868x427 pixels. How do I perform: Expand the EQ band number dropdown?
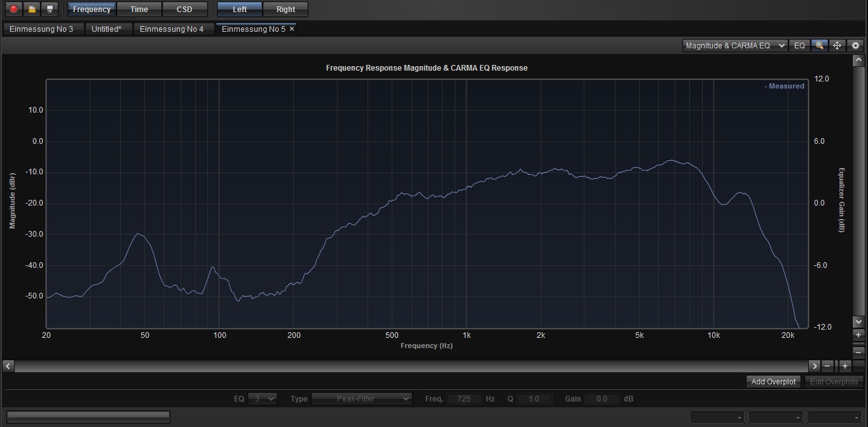point(263,399)
